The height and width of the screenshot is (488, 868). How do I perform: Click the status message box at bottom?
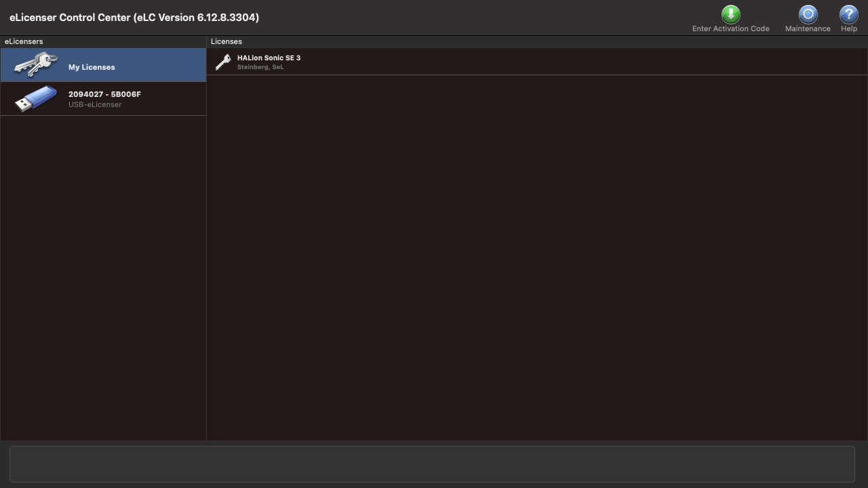click(432, 464)
